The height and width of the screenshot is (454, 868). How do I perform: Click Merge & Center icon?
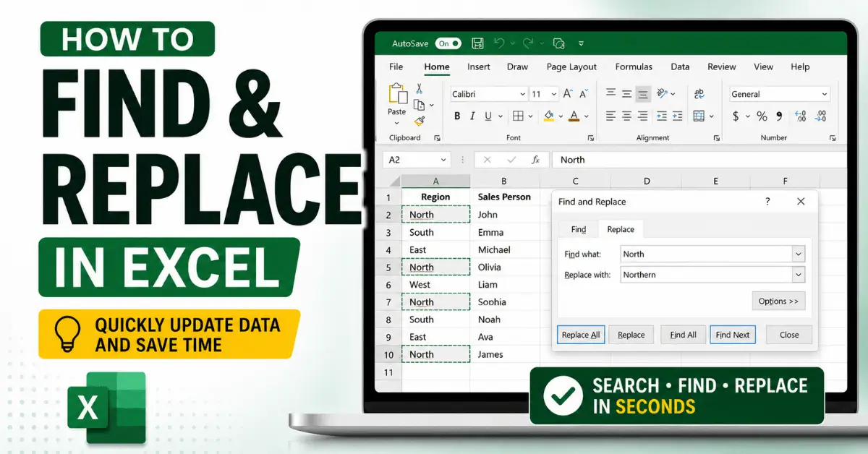click(x=699, y=116)
